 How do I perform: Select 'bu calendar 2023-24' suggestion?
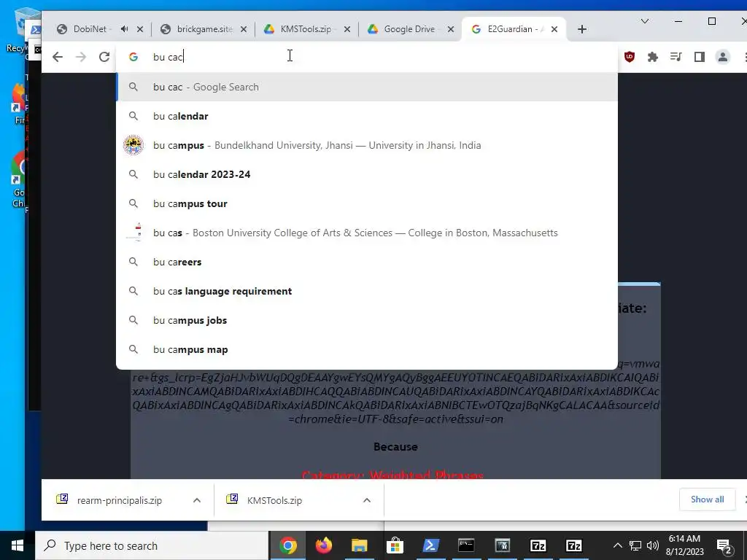pos(367,174)
